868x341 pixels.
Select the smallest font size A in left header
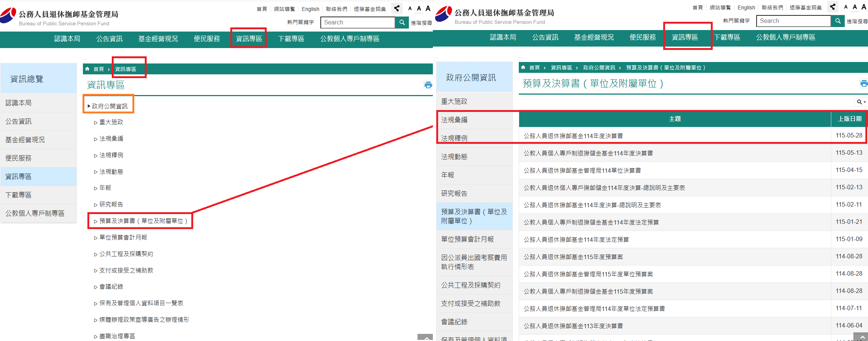(410, 8)
